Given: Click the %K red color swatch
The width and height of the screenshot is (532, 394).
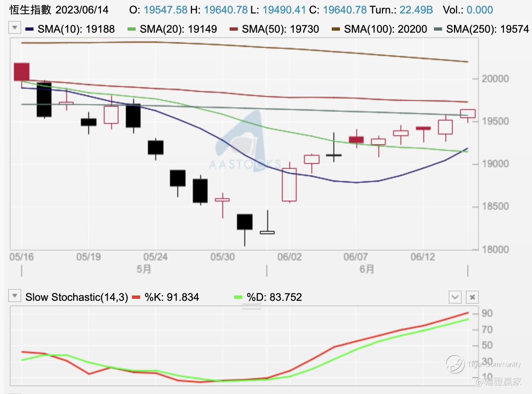Looking at the screenshot, I should (136, 297).
